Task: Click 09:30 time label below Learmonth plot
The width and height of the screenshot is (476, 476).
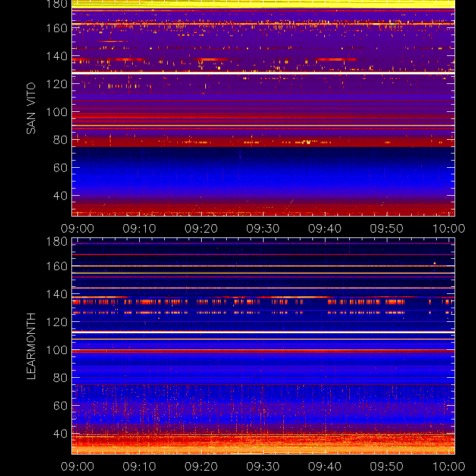Action: (263, 466)
